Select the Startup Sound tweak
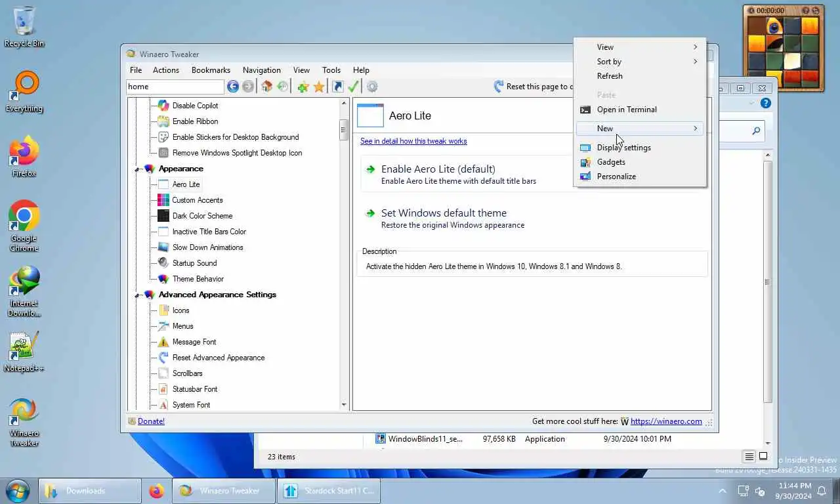Viewport: 840px width, 504px height. [x=187, y=263]
